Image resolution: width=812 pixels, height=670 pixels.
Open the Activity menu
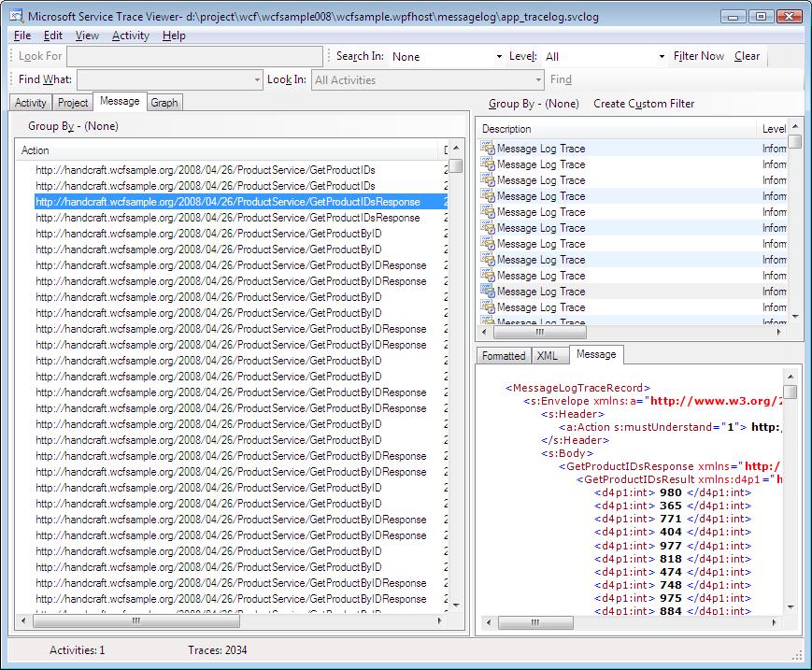131,36
